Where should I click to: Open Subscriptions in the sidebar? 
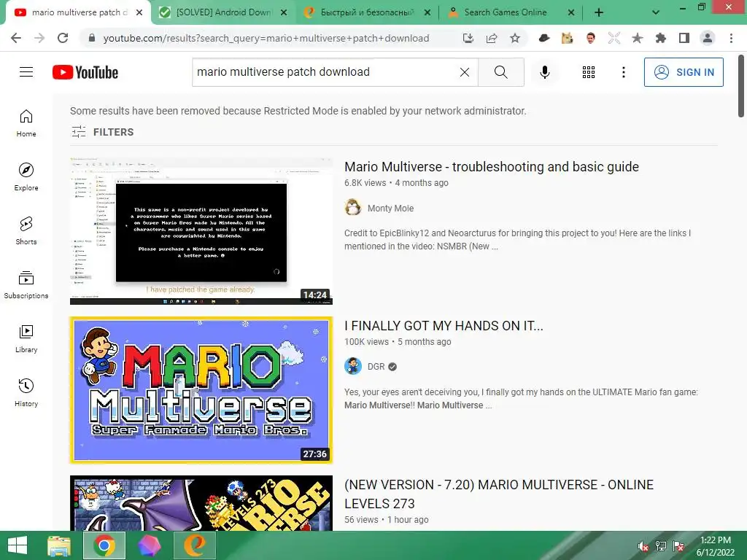point(26,285)
